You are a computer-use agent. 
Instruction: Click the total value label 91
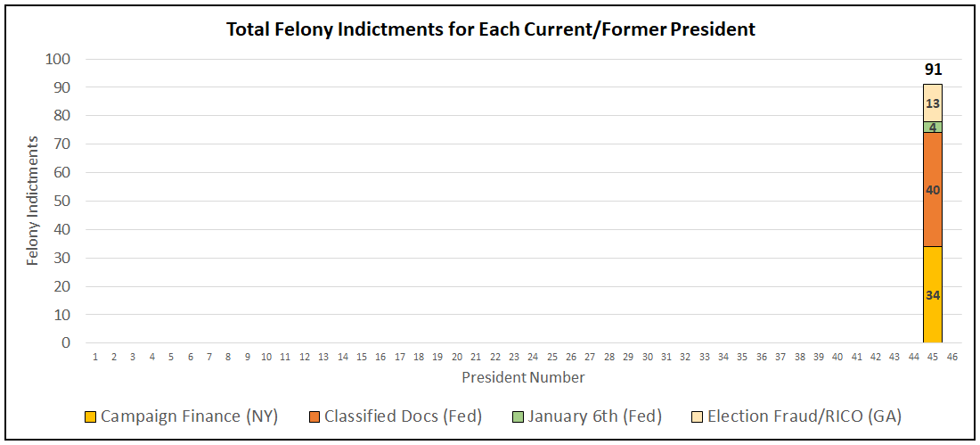[x=933, y=70]
